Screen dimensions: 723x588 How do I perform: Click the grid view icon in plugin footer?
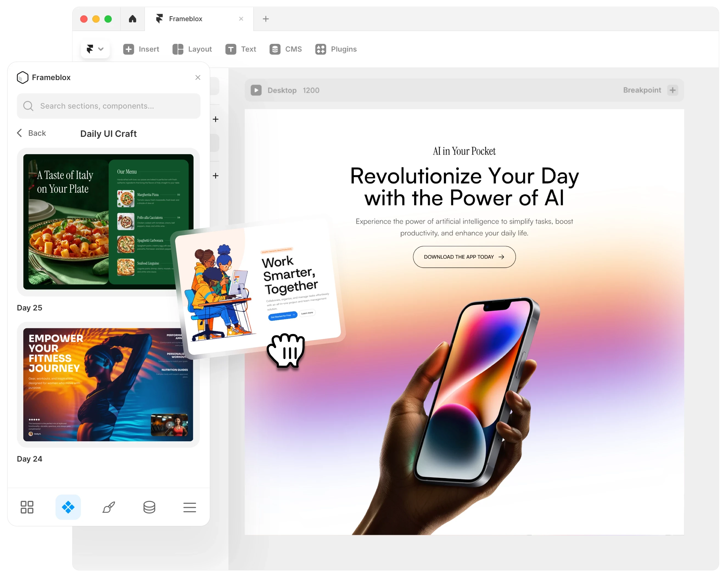coord(27,507)
